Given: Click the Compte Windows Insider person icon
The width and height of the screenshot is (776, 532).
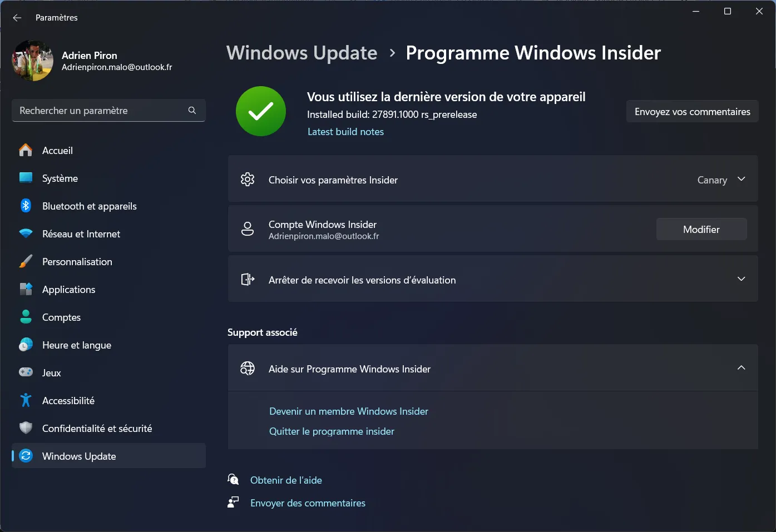Looking at the screenshot, I should coord(248,228).
